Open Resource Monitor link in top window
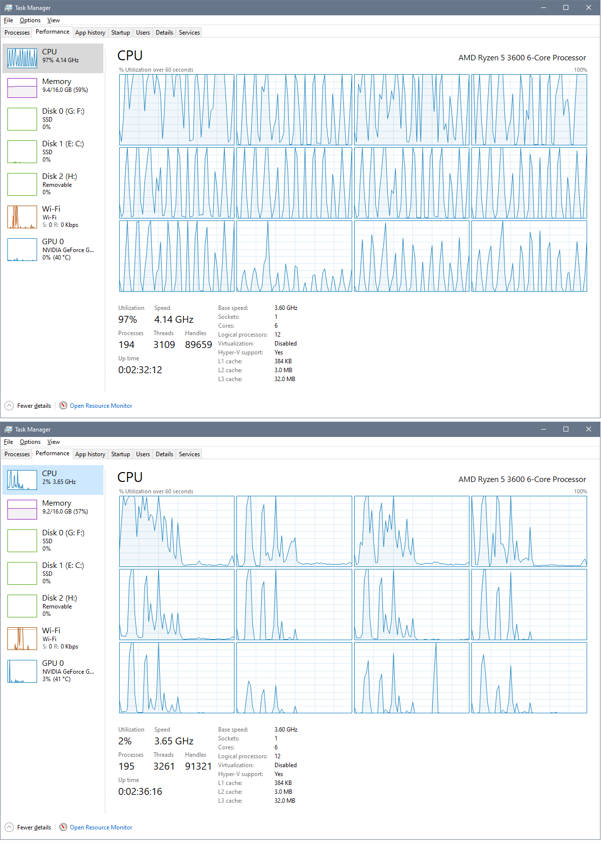 click(x=101, y=406)
